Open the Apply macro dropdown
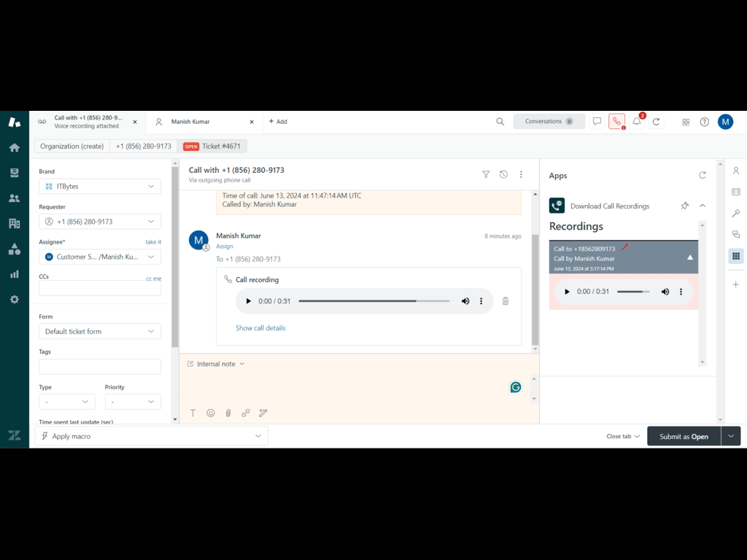The height and width of the screenshot is (560, 747). [x=152, y=436]
